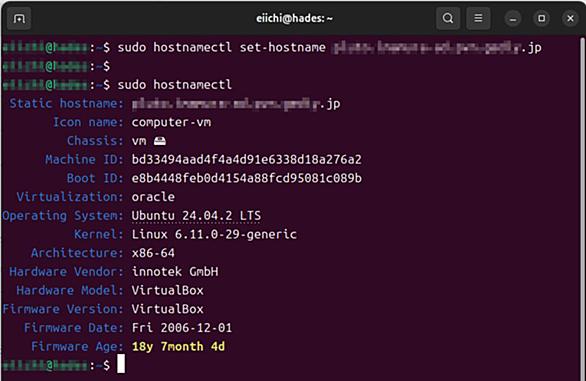Close the terminal window
The width and height of the screenshot is (586, 381).
570,18
